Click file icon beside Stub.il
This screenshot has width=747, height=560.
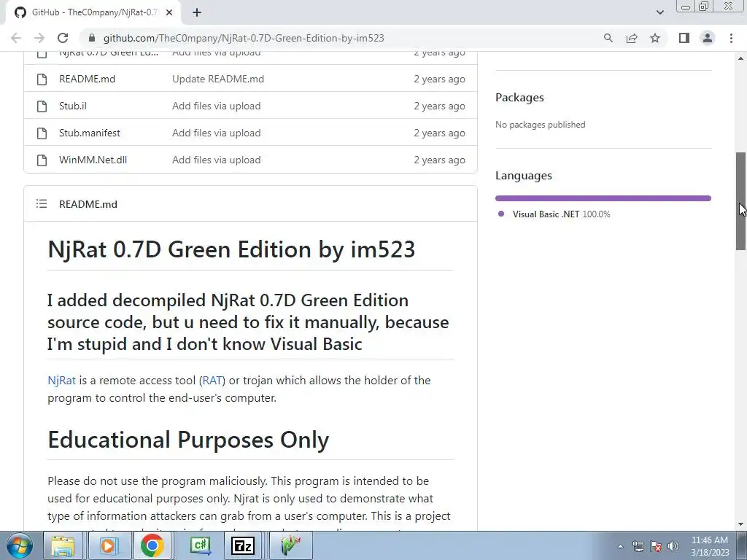point(42,106)
